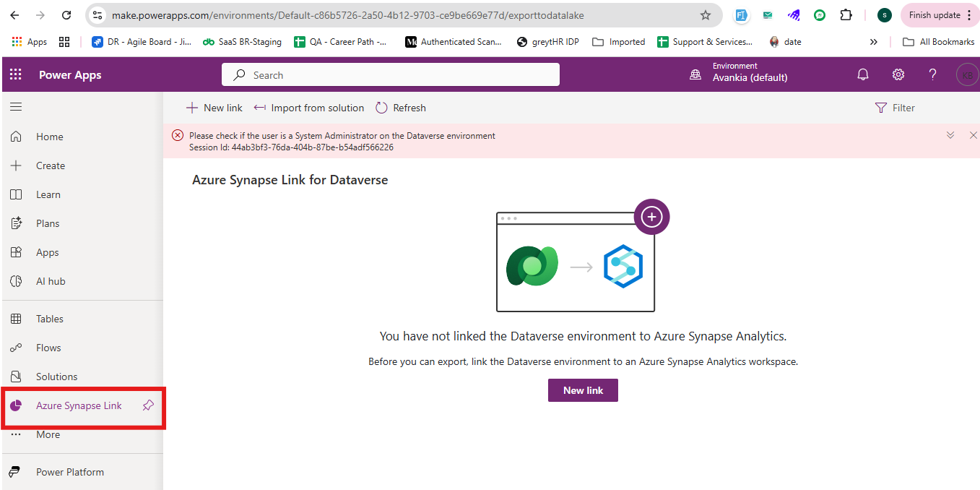
Task: Go to Tables in the sidebar
Action: 49,319
